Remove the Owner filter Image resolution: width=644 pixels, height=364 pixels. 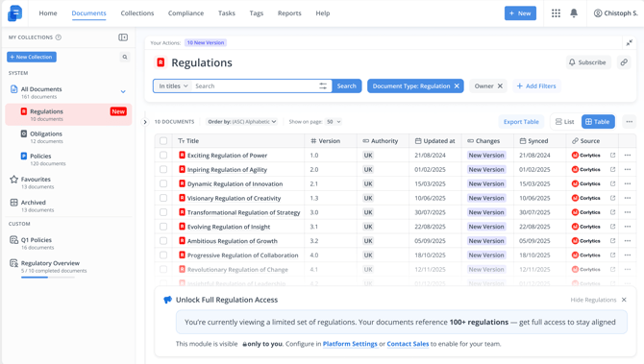pos(500,85)
